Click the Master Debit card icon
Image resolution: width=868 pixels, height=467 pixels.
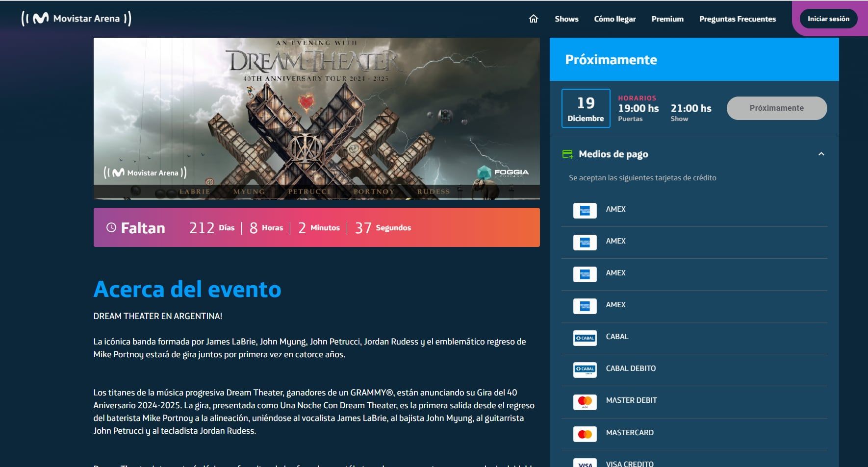coord(585,401)
